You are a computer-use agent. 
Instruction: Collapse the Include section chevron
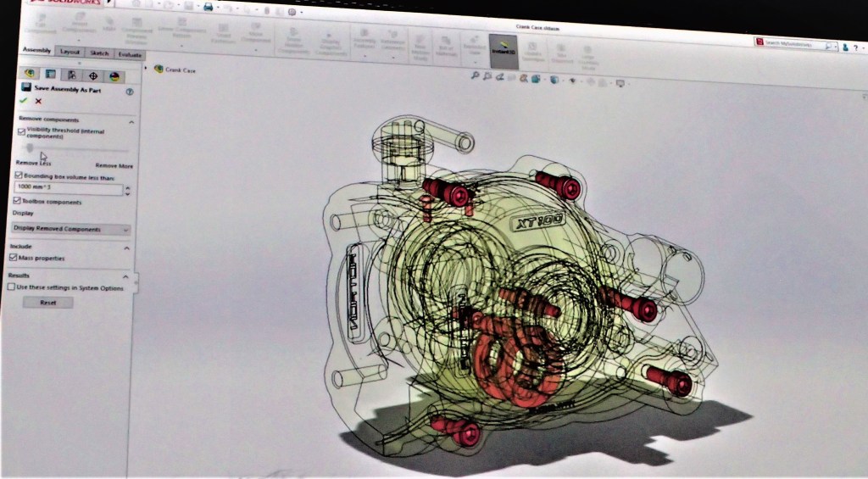[x=127, y=248]
